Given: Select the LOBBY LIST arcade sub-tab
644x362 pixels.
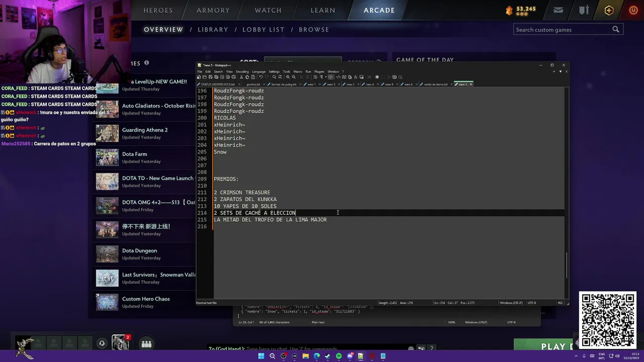Looking at the screenshot, I should pyautogui.click(x=263, y=30).
